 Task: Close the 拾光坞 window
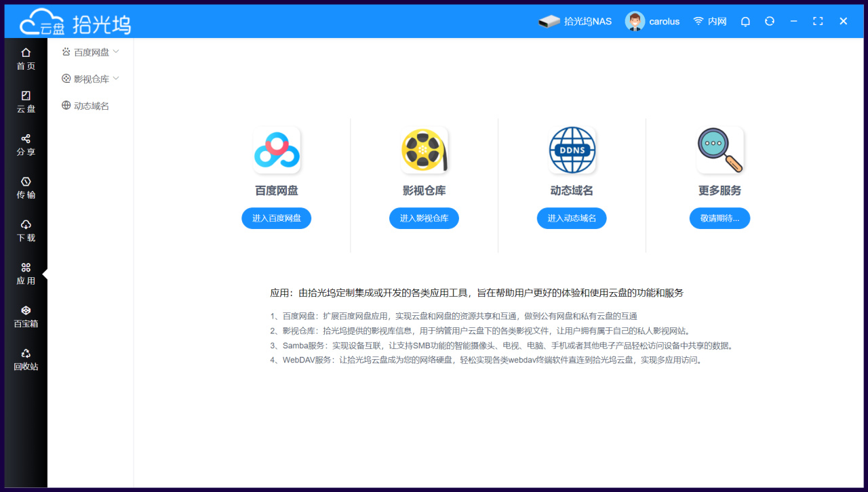[x=844, y=21]
